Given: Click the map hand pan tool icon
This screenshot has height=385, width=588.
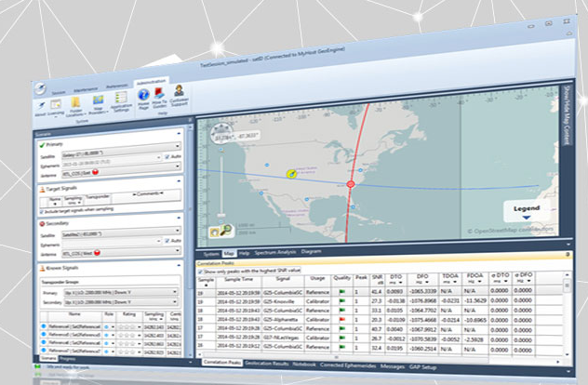Looking at the screenshot, I should [215, 232].
